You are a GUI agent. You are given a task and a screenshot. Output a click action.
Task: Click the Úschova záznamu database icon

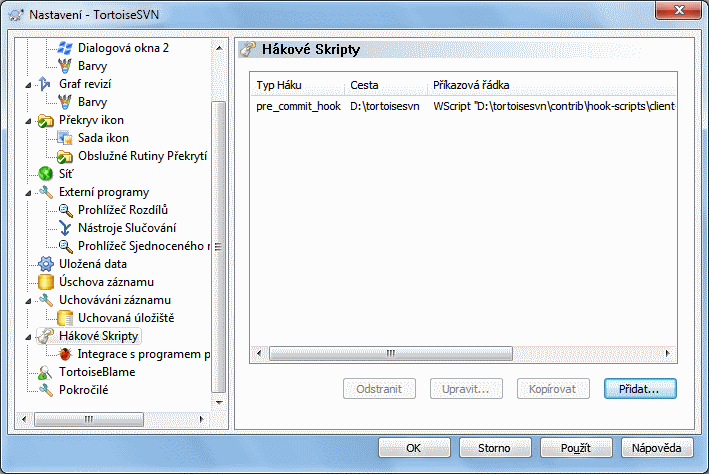[x=46, y=282]
